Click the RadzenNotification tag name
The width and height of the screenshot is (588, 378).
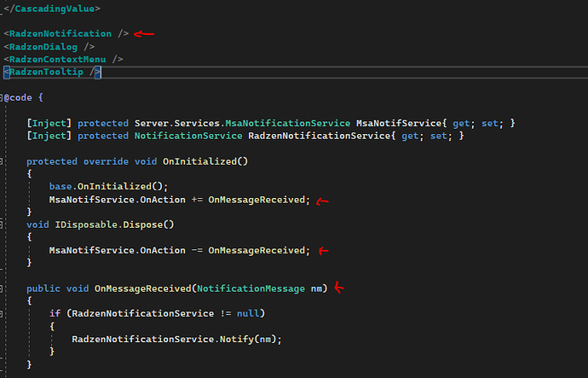(x=61, y=34)
